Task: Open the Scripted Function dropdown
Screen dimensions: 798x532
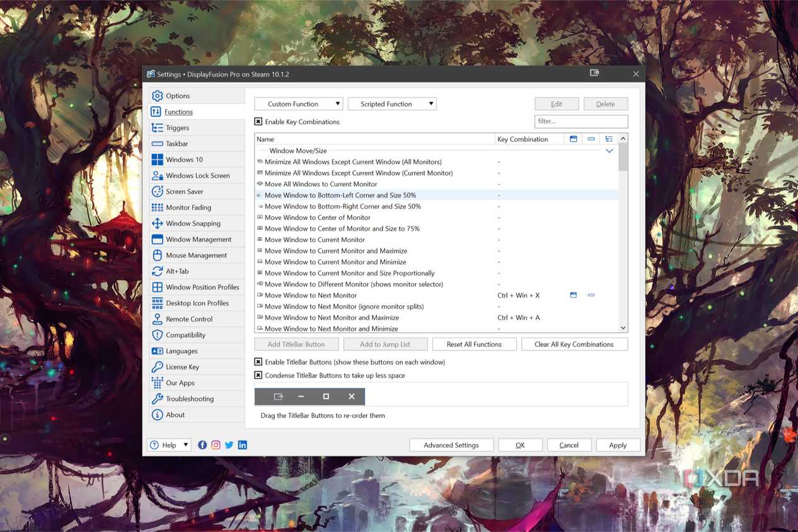Action: pos(392,104)
